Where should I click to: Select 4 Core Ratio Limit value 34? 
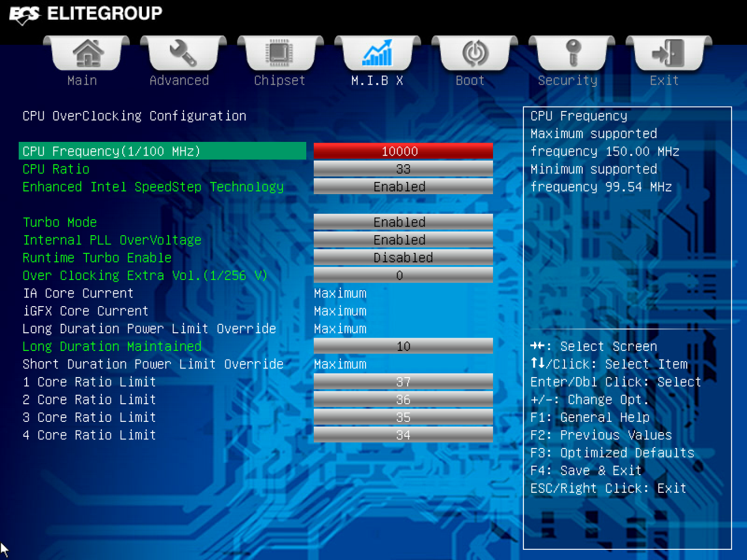pos(403,435)
